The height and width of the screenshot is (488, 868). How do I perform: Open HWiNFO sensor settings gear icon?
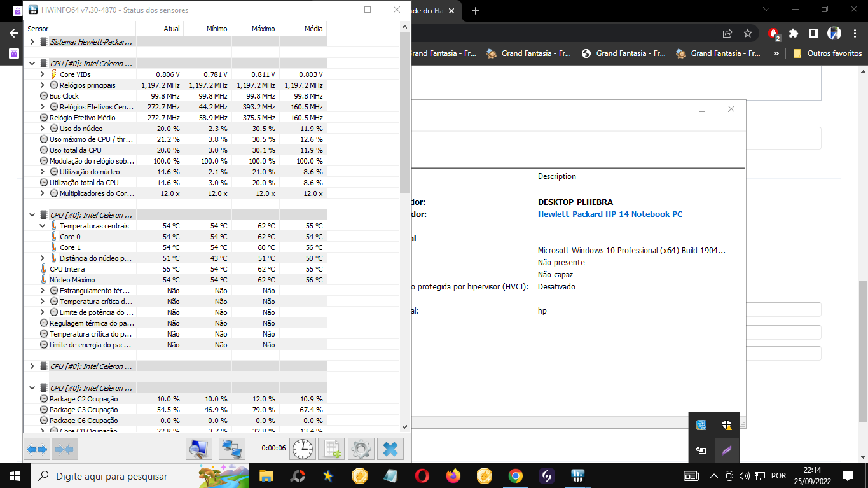click(x=361, y=449)
